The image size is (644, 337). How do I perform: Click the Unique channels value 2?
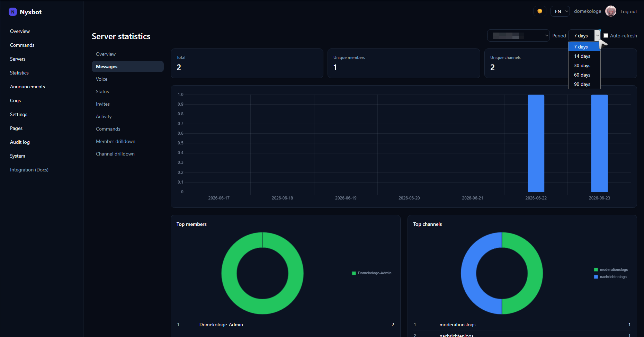(x=492, y=68)
